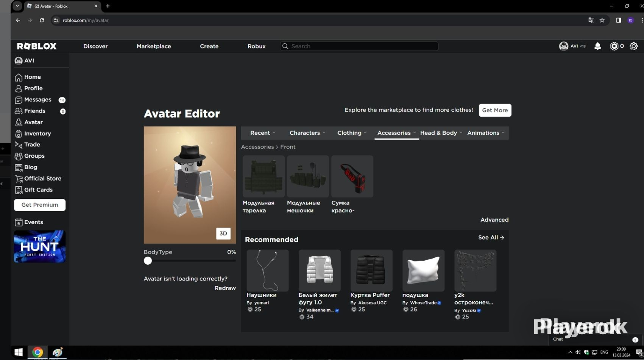Adjust the BodyType slider handle

pyautogui.click(x=148, y=261)
